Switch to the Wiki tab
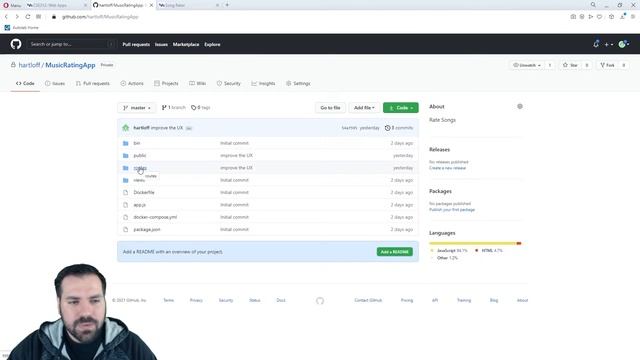The width and height of the screenshot is (640, 360). (x=198, y=83)
